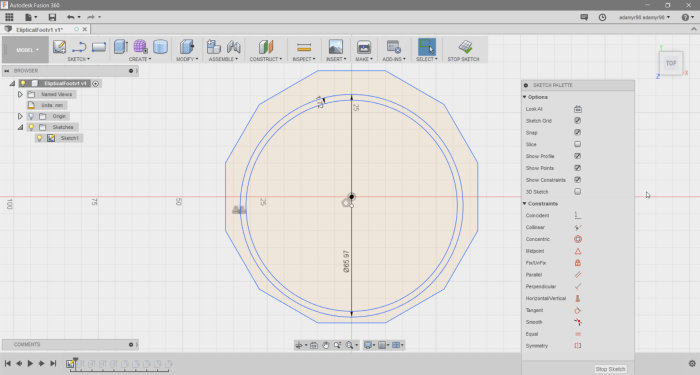
Task: Click the Look At icon in palette
Action: click(578, 109)
